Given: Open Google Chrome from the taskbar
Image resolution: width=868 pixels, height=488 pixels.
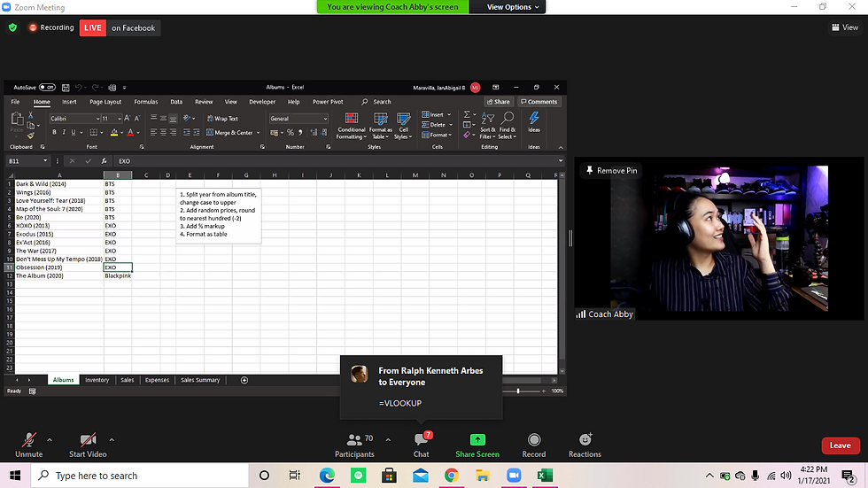Looking at the screenshot, I should 451,476.
